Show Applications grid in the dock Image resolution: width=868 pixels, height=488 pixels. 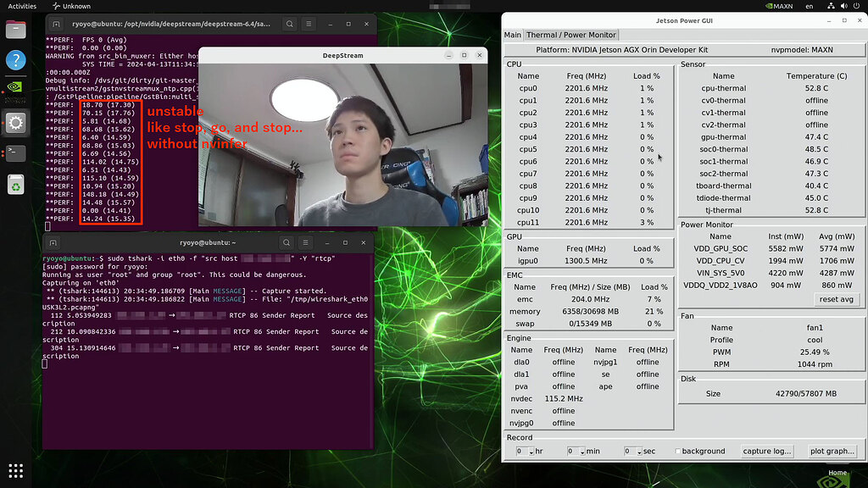[14, 470]
